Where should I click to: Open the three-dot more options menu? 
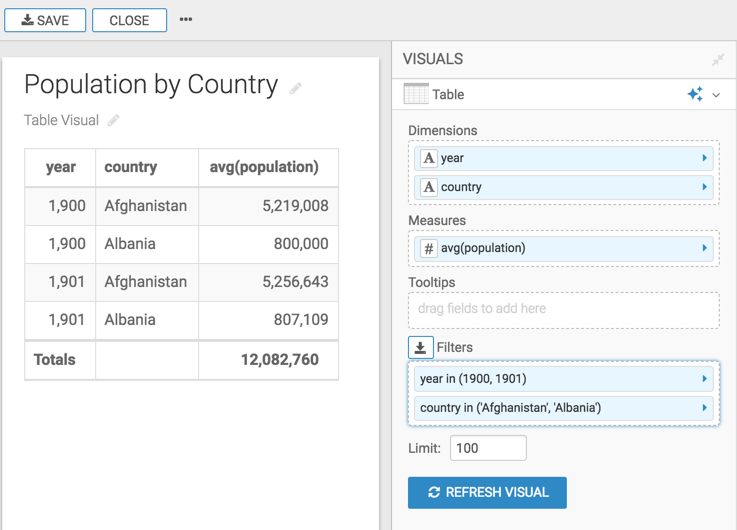[186, 20]
